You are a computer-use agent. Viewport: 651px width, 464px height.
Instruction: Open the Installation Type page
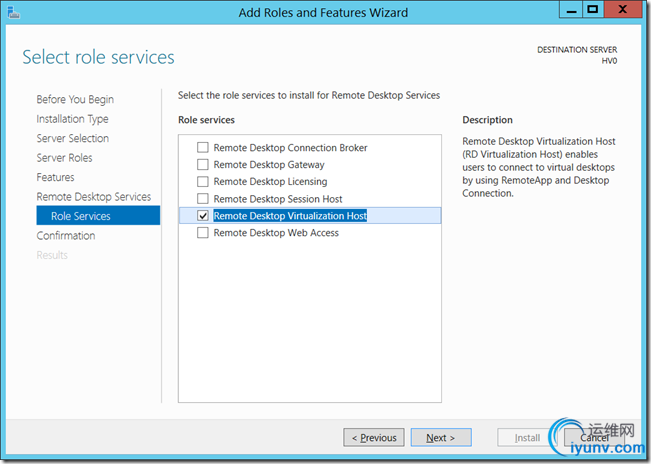click(73, 119)
